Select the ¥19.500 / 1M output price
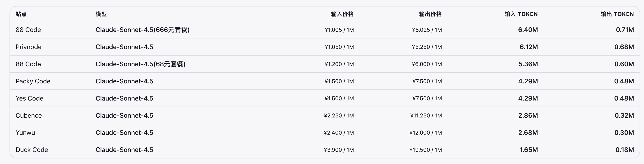Screen dimensions: 644x164 (x=426, y=150)
